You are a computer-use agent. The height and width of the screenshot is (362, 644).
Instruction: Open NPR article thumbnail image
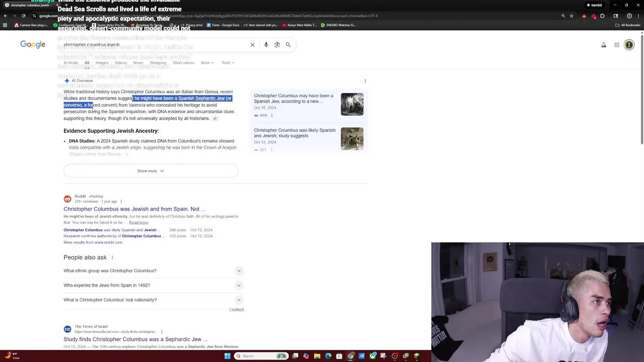point(352,104)
